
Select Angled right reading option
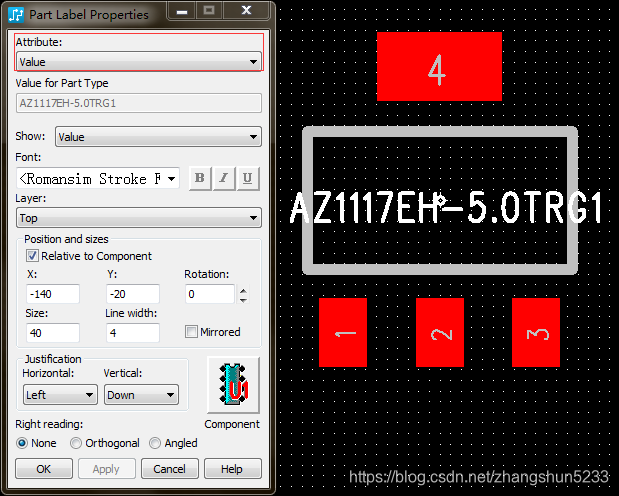tap(155, 443)
